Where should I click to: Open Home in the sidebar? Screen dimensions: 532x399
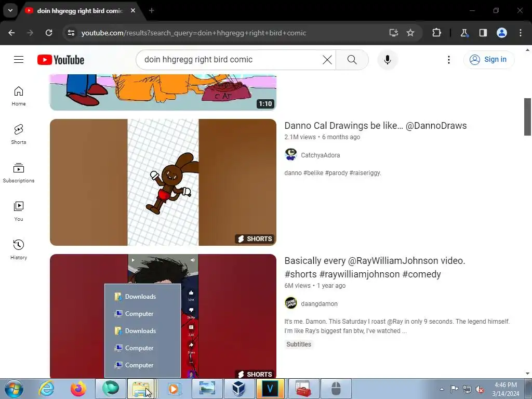19,96
